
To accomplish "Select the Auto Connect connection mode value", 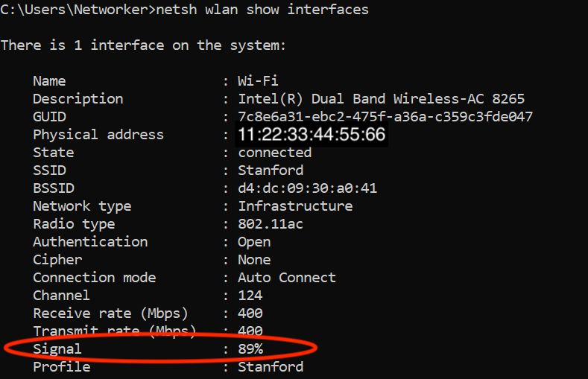I will coord(287,278).
